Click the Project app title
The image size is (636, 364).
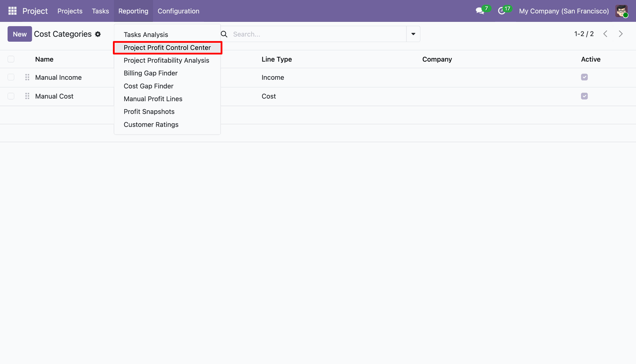click(35, 11)
